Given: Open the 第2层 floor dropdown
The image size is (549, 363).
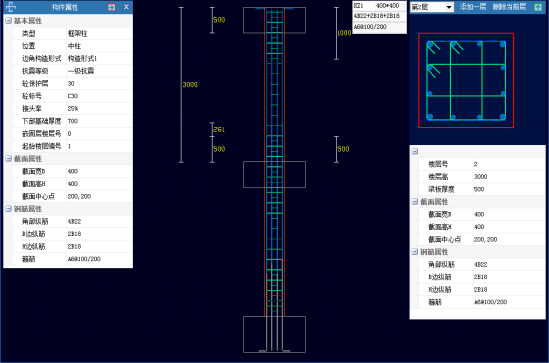Looking at the screenshot, I should pos(449,7).
